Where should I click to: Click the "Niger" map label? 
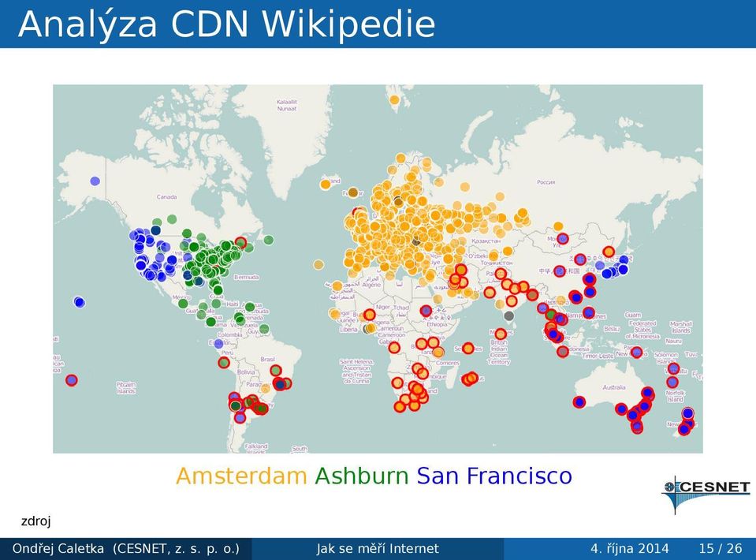(x=383, y=307)
